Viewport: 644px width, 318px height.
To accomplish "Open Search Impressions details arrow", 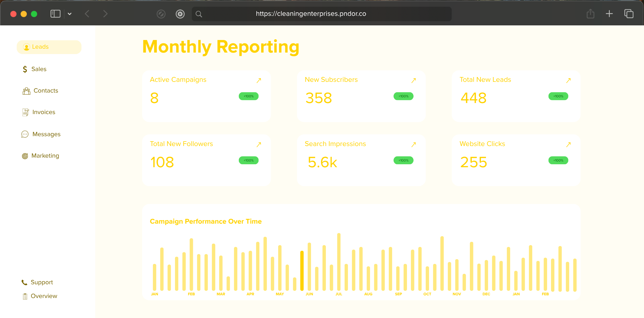I will (x=414, y=145).
